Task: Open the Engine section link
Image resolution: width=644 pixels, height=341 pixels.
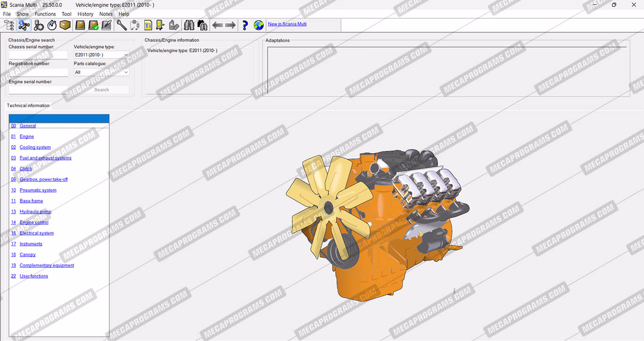Action: tap(27, 137)
